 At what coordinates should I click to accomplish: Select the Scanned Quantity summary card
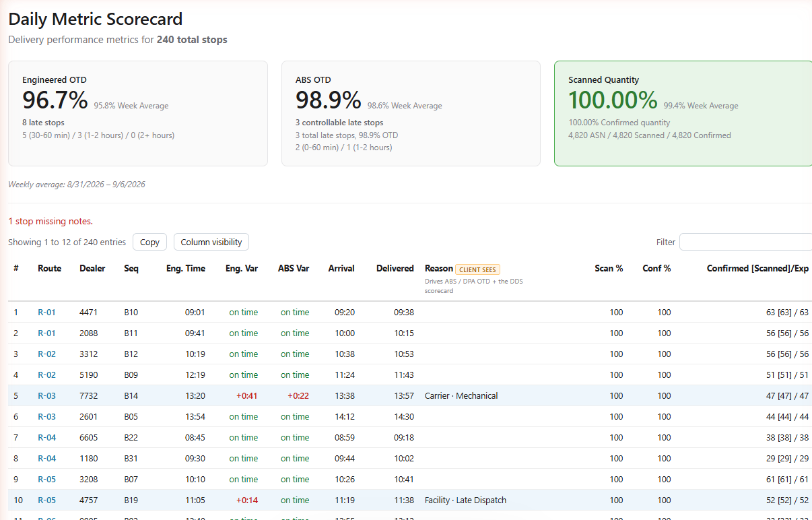click(x=683, y=113)
